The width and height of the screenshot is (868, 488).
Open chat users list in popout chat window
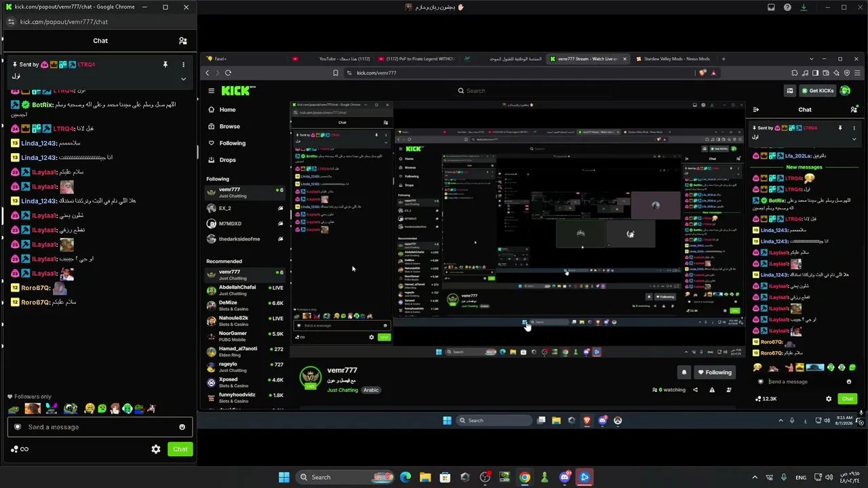[x=182, y=41]
